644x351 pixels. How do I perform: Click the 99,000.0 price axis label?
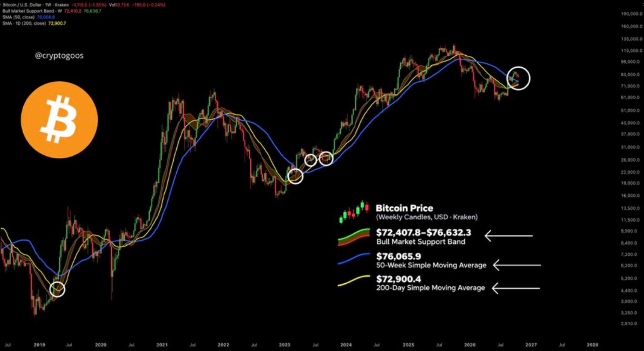[630, 62]
